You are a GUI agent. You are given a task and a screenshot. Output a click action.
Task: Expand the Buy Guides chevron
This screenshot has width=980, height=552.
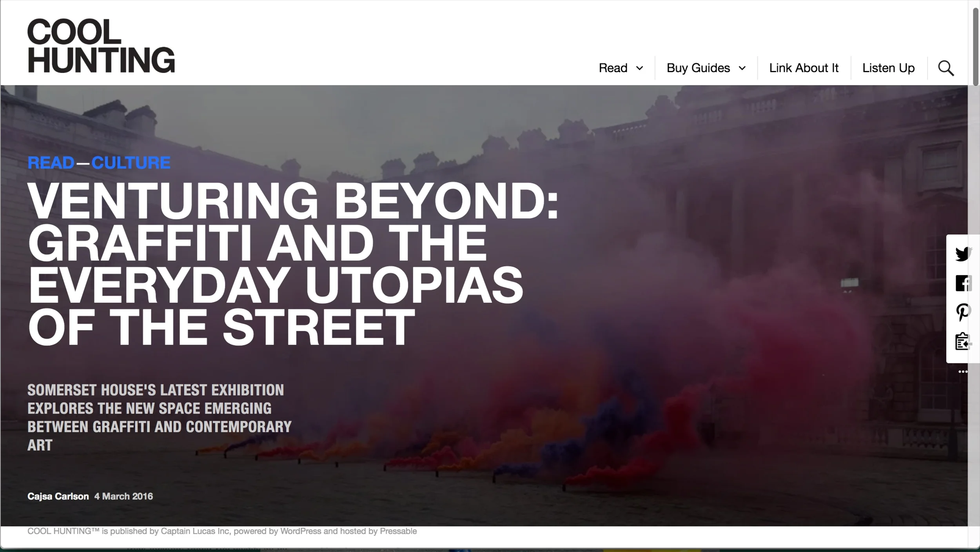coord(742,68)
